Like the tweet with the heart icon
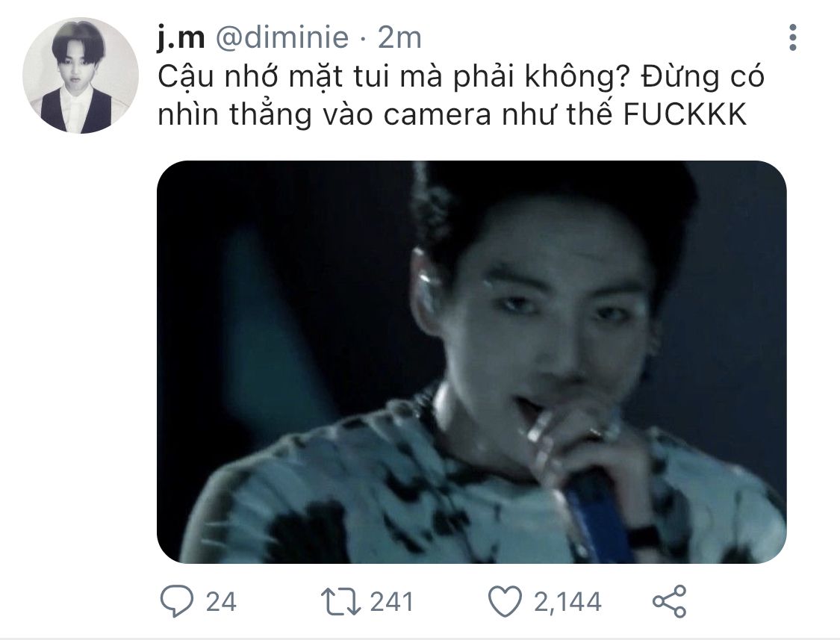This screenshot has width=840, height=640. point(505,601)
